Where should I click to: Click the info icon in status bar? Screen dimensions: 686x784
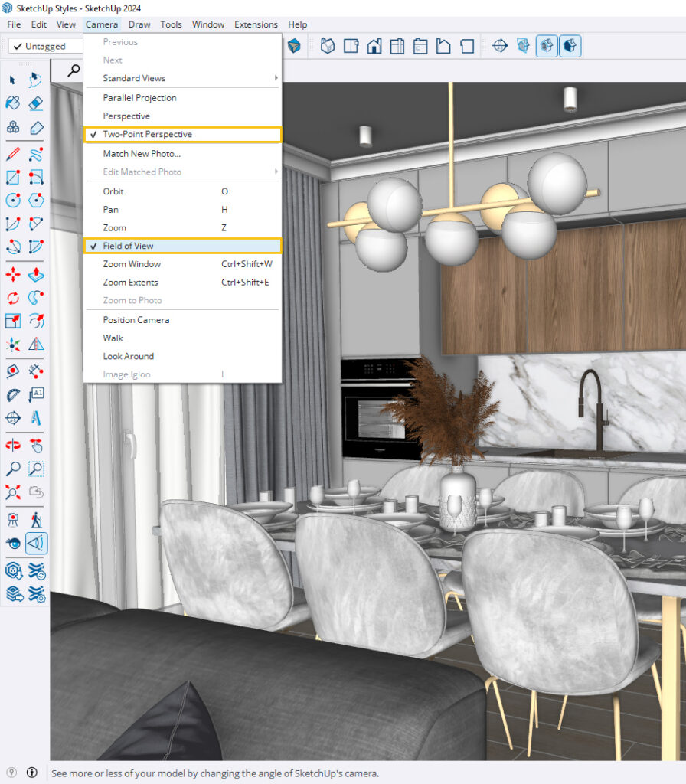pyautogui.click(x=32, y=773)
